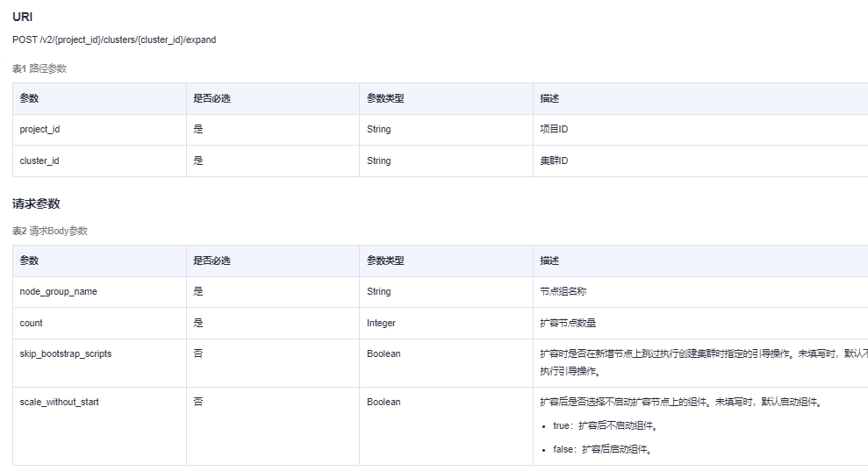Click String type in cluster_id row
This screenshot has width=868, height=471.
[379, 161]
